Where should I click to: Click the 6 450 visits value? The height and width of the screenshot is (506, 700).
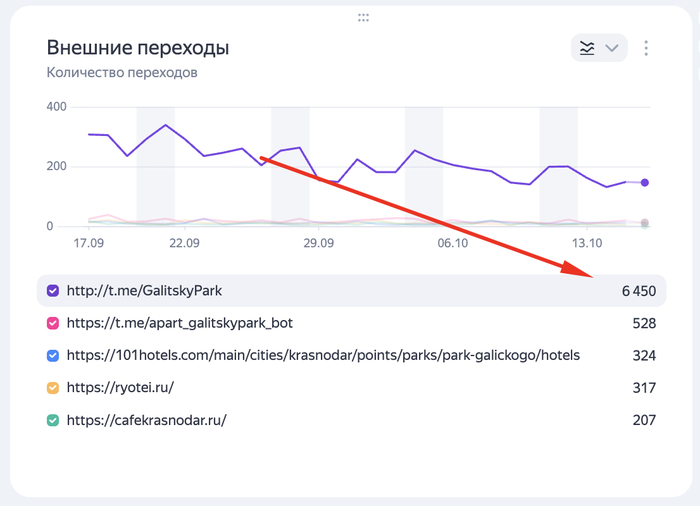638,291
